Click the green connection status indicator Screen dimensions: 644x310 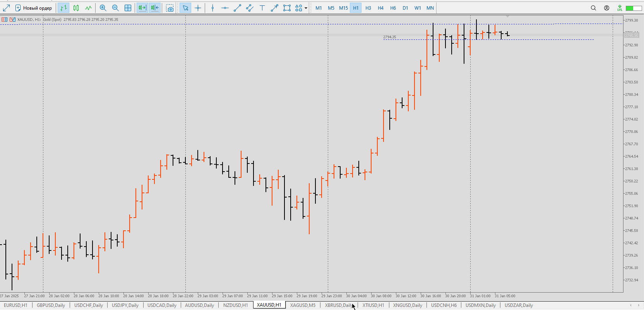634,8
